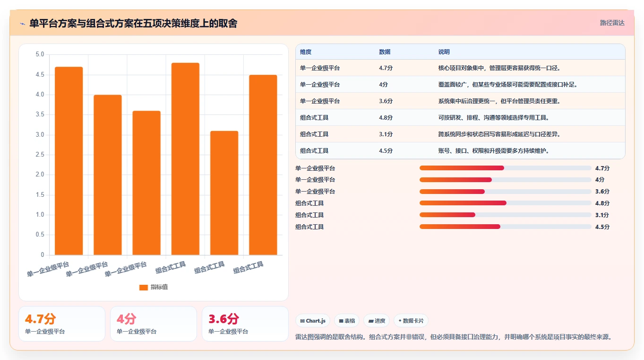The image size is (644, 360).
Task: Click the 组合式工具 label beside the 4.5分 progress bar
Action: [309, 227]
